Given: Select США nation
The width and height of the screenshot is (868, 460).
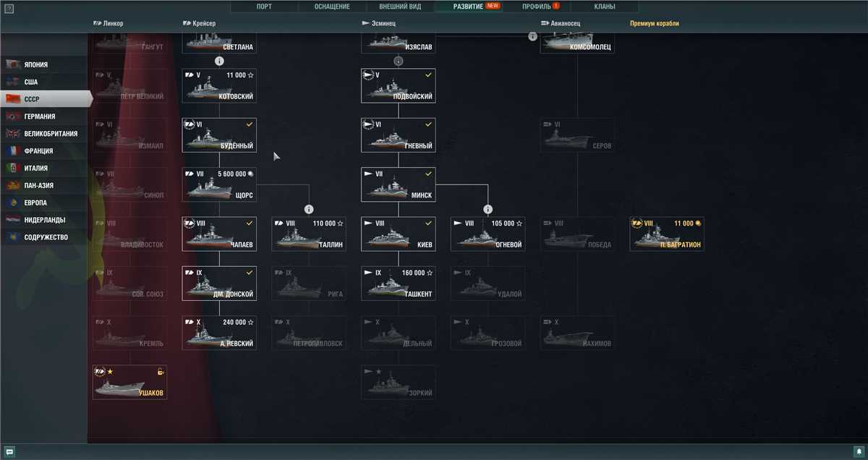Looking at the screenshot, I should point(45,82).
